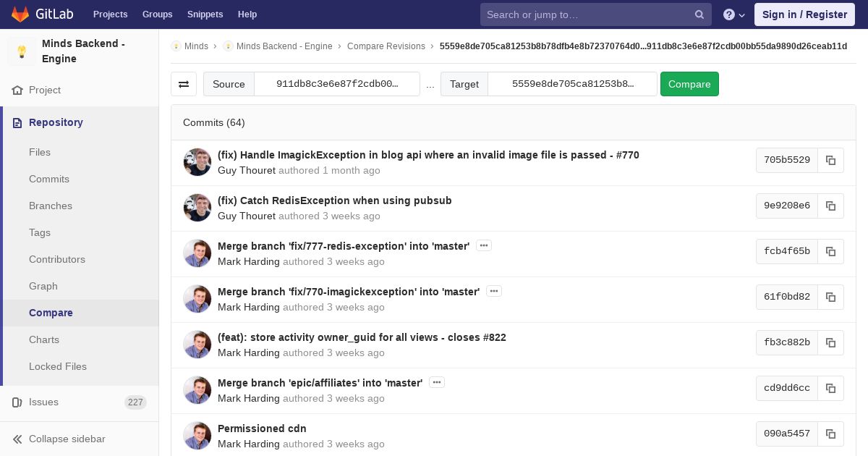The image size is (868, 456).
Task: Click the search magnifier icon
Action: [699, 14]
